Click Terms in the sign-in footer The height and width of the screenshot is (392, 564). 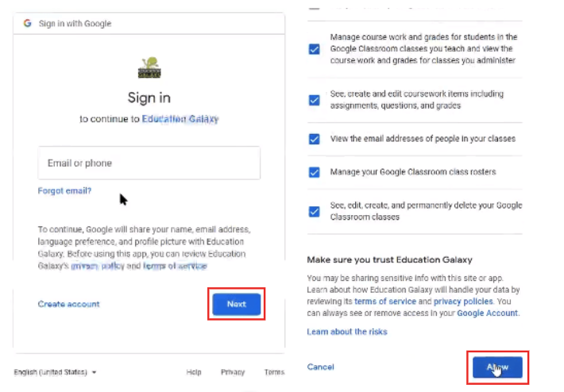pyautogui.click(x=274, y=372)
